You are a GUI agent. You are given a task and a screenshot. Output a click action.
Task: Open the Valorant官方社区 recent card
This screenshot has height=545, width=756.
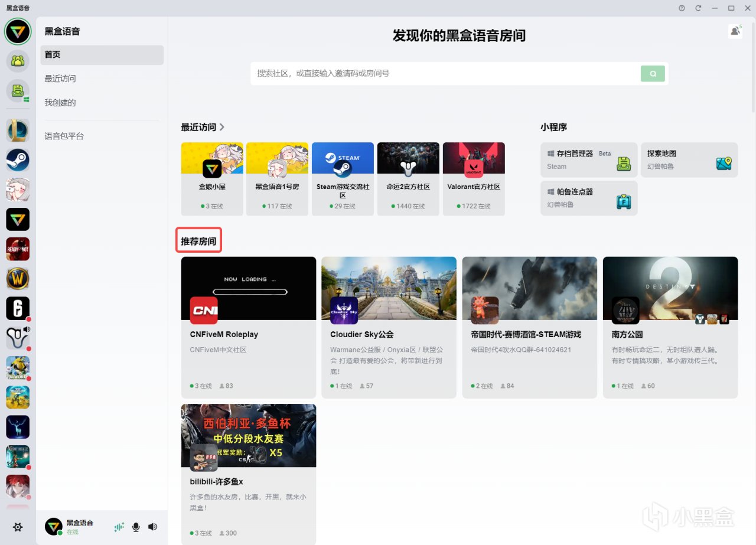(474, 179)
